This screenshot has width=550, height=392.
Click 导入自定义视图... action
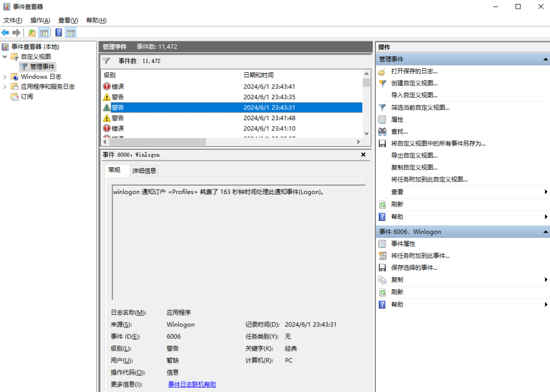414,95
